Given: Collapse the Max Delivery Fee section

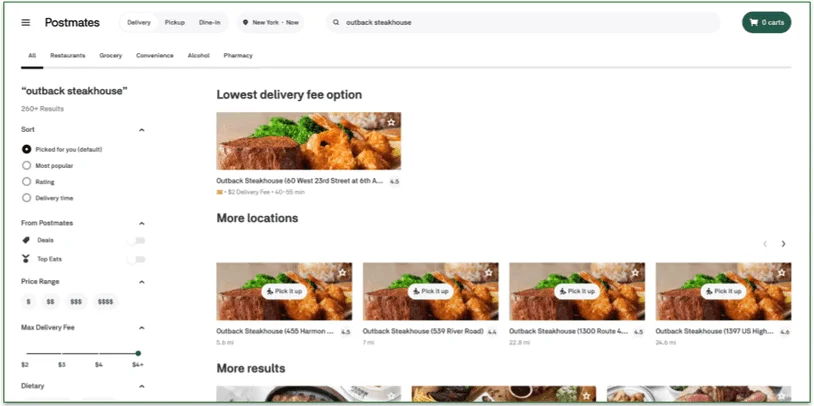Looking at the screenshot, I should (142, 328).
